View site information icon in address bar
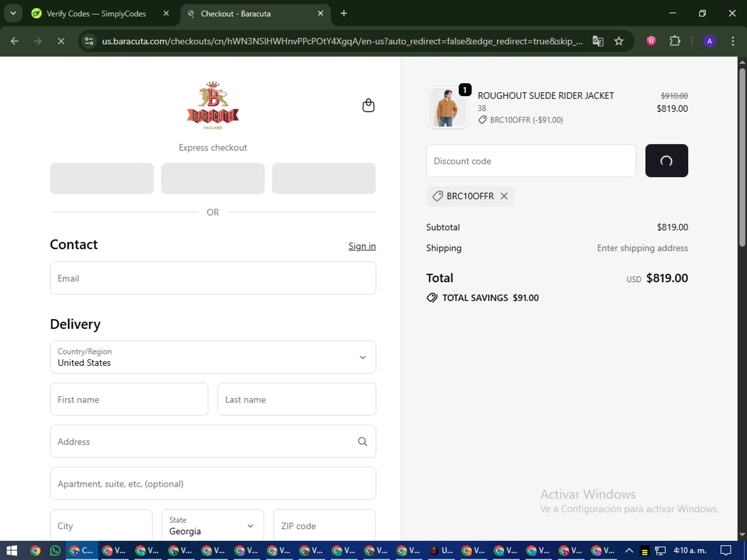This screenshot has width=747, height=560. click(x=89, y=41)
